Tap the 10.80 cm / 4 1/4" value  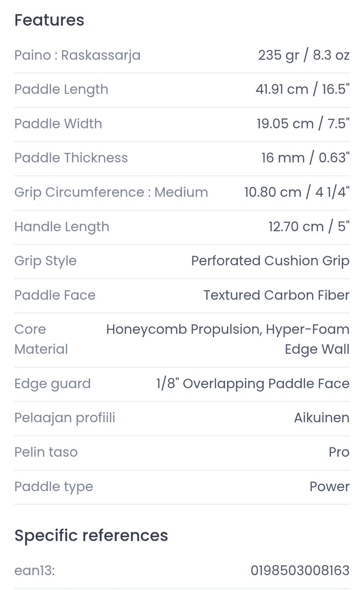tap(297, 192)
